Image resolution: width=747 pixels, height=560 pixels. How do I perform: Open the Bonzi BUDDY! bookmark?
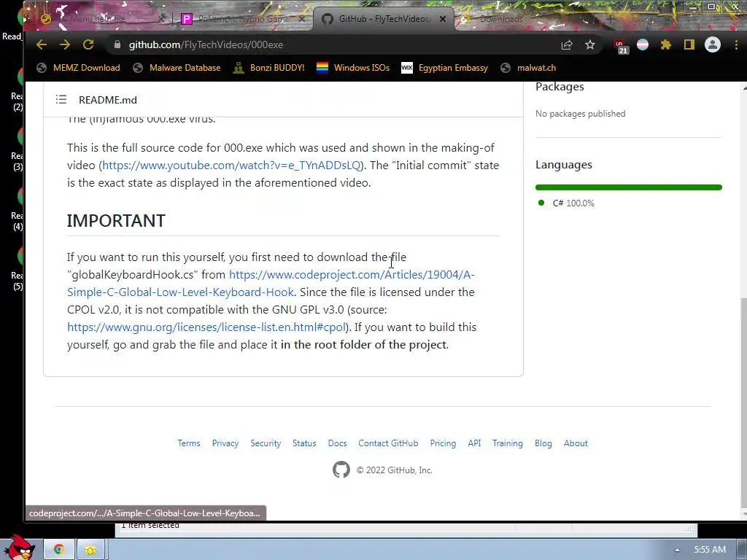tap(268, 68)
